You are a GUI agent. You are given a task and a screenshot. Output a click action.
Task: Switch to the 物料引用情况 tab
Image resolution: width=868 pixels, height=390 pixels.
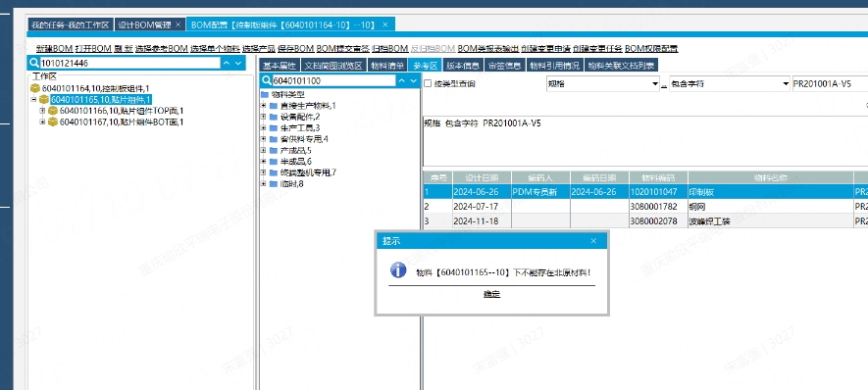point(555,66)
